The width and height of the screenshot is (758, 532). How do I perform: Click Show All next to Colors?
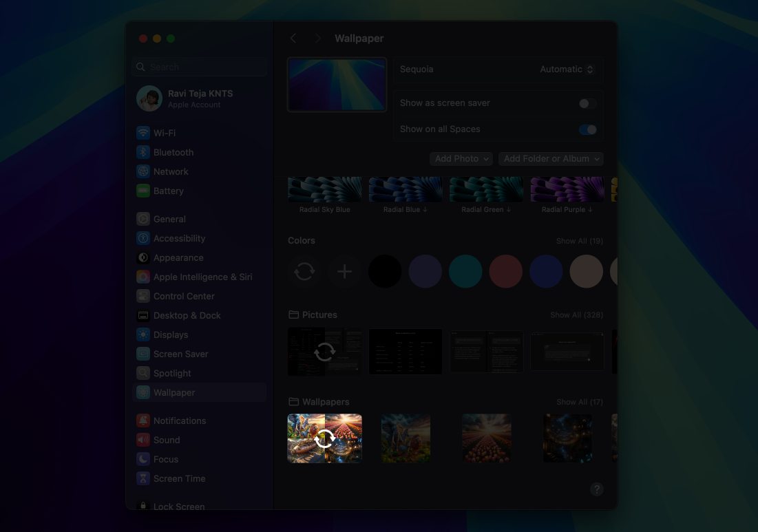[x=580, y=241]
